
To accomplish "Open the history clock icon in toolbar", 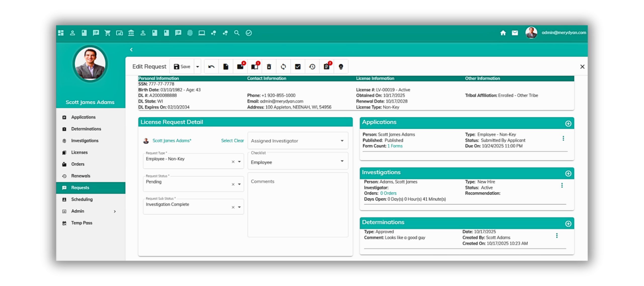I will coord(312,67).
